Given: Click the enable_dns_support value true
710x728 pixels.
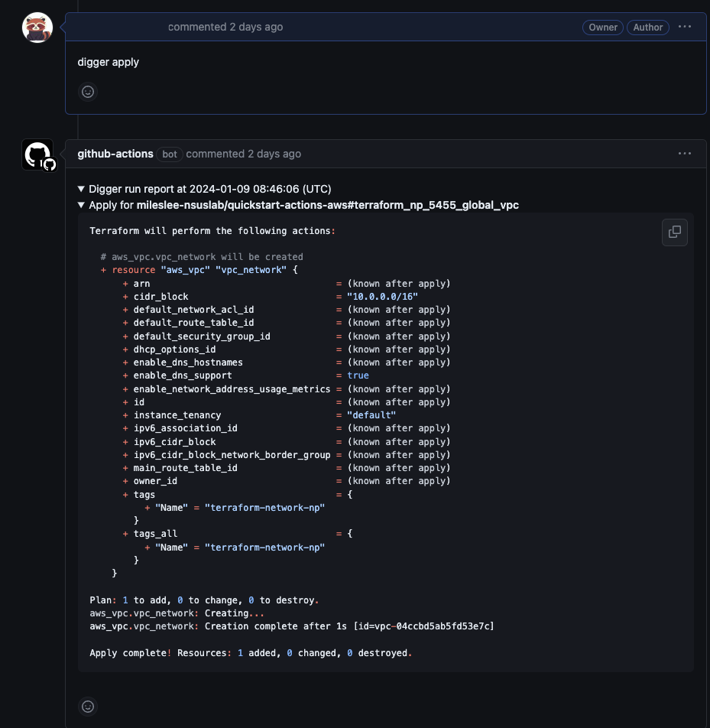Looking at the screenshot, I should (x=358, y=375).
